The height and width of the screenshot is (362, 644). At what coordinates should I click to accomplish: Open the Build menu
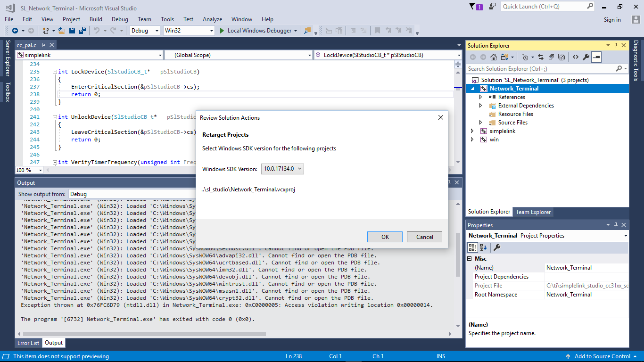click(x=96, y=19)
